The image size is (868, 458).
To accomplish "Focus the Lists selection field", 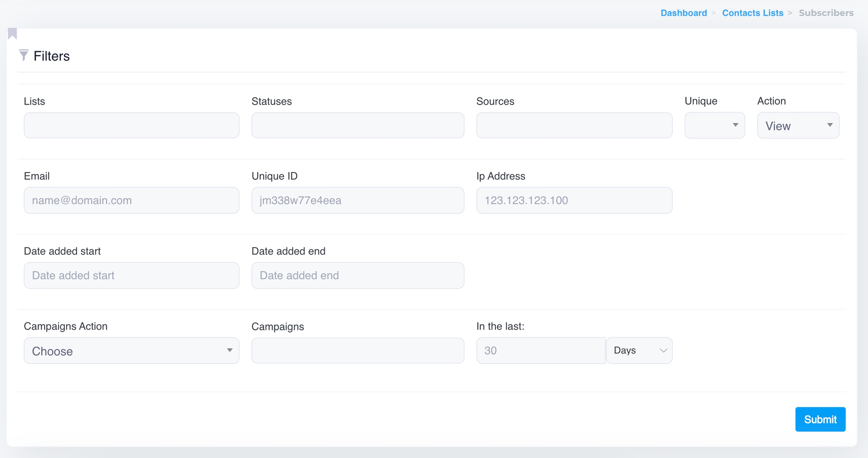I will 131,125.
